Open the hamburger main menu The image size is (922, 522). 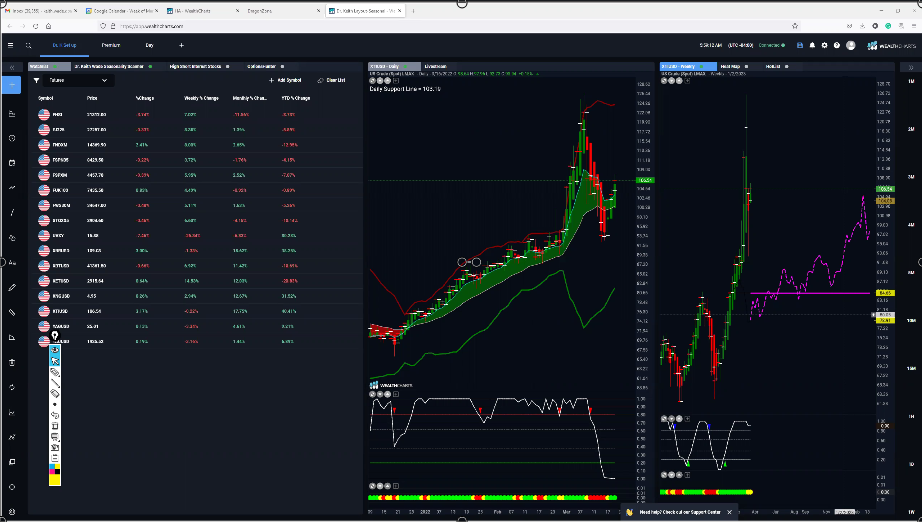pyautogui.click(x=10, y=45)
